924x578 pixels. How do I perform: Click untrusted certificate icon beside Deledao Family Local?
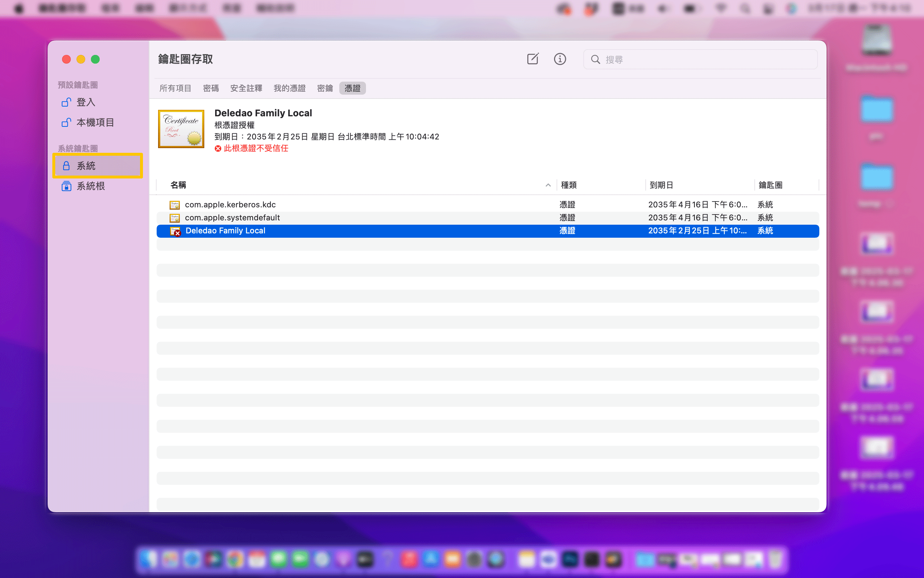click(175, 231)
